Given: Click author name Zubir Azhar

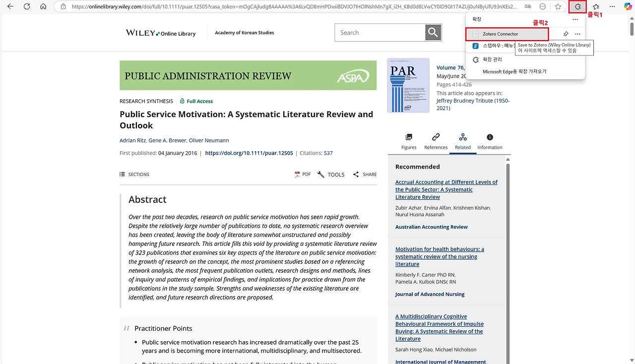Looking at the screenshot, I should (x=408, y=208).
